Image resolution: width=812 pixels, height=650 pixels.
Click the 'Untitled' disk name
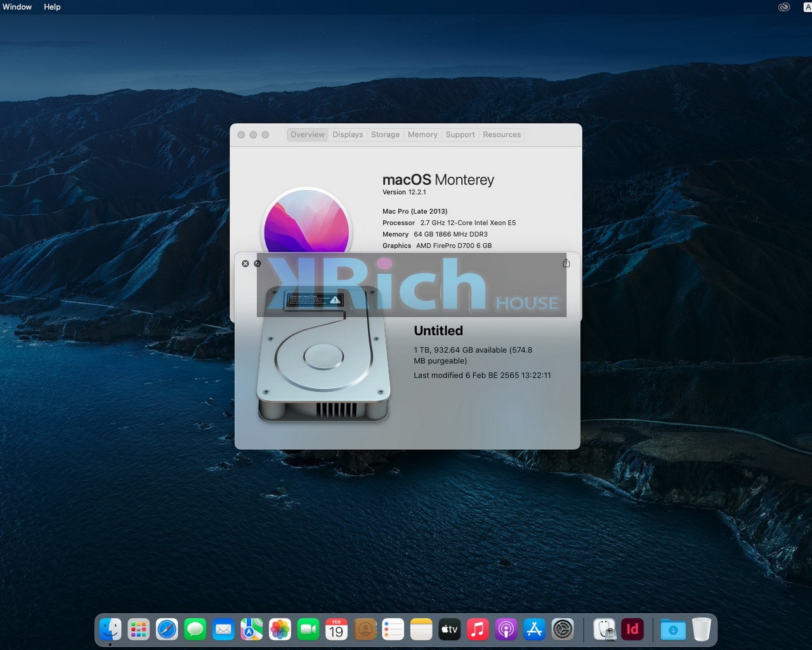pyautogui.click(x=438, y=331)
